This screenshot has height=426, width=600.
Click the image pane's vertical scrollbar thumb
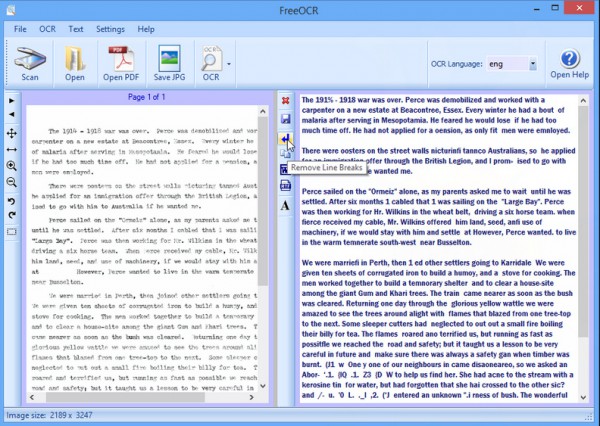(x=262, y=201)
